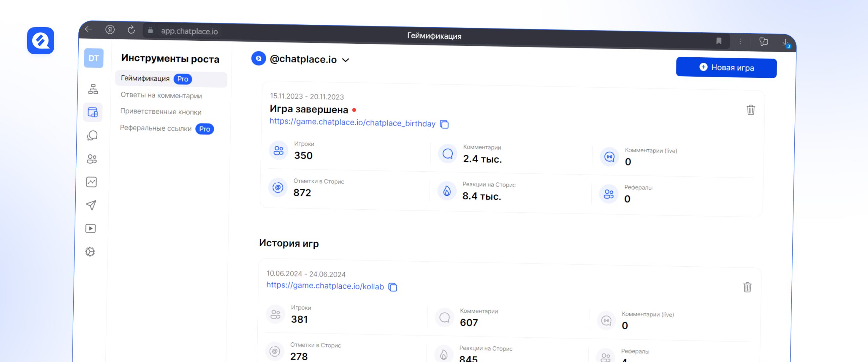Click the comments value 2.4 тыс.
868x362 pixels.
482,159
